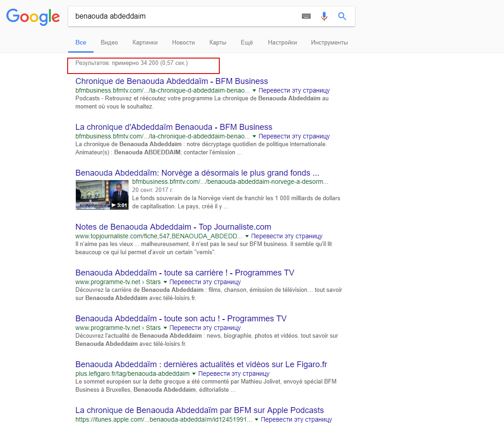Open Настройки search settings
Screen dimensions: 504x423
(282, 42)
